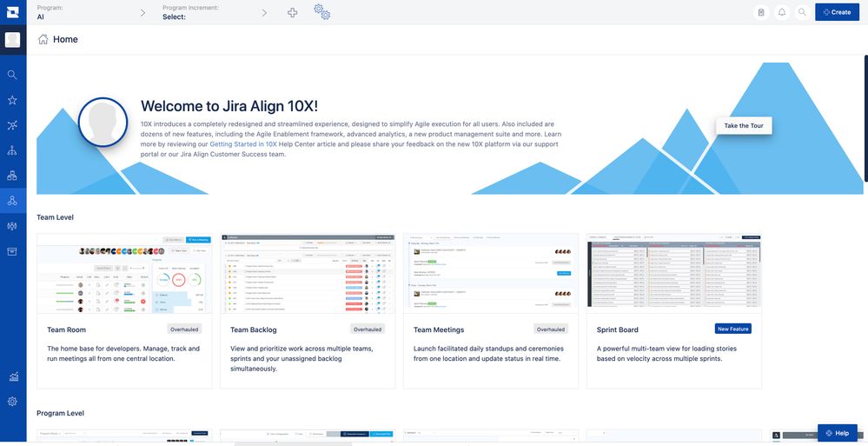Open the double-gear configuration icon
The width and height of the screenshot is (868, 446).
point(322,11)
